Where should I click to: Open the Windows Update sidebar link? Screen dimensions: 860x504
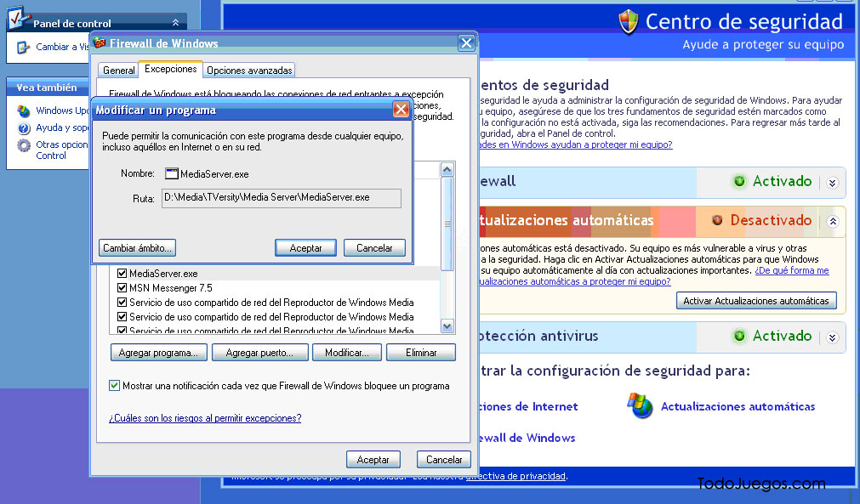pyautogui.click(x=62, y=110)
